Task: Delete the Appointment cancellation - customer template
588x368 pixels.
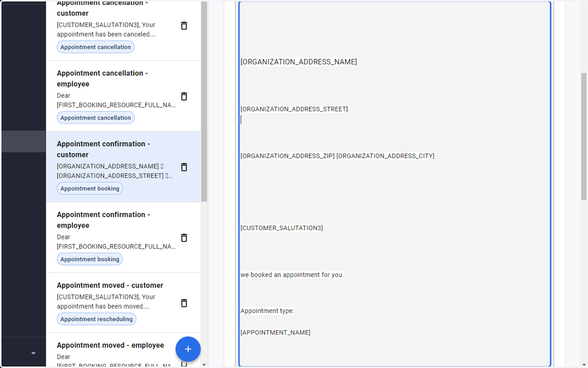Action: point(184,26)
